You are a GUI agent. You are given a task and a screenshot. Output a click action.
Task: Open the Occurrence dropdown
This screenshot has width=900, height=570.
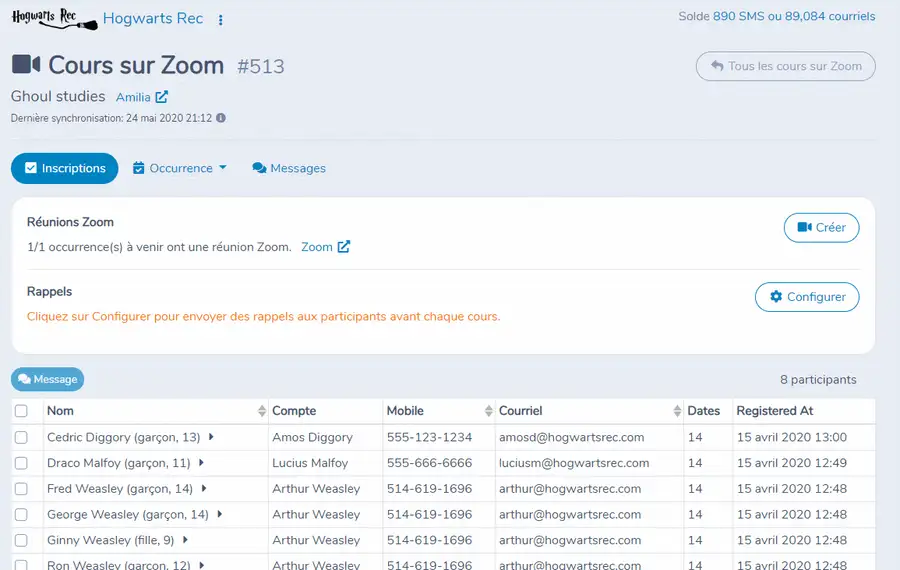[180, 168]
